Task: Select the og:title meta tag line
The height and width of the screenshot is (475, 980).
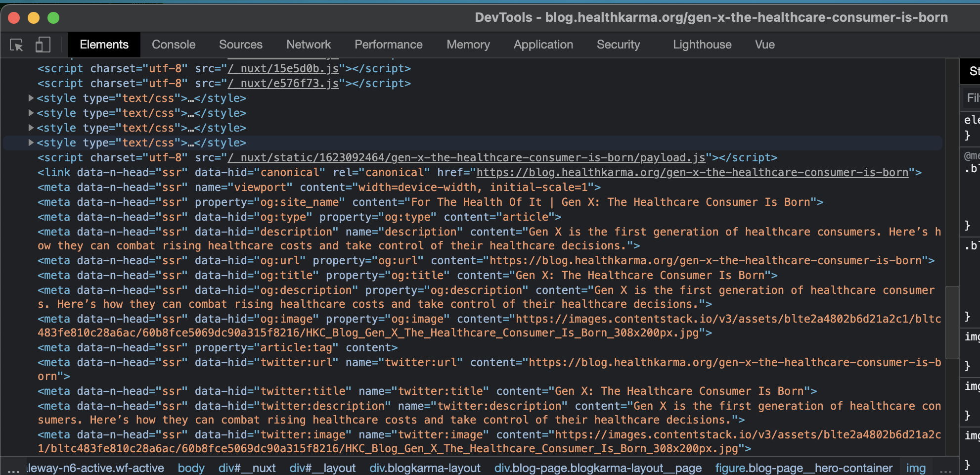Action: click(407, 275)
